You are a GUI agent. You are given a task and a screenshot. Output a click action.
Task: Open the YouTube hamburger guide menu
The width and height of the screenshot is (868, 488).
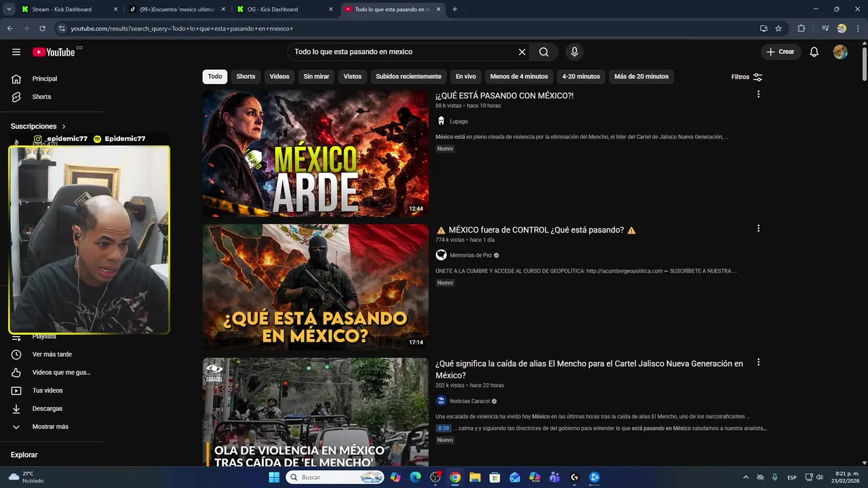coord(16,52)
